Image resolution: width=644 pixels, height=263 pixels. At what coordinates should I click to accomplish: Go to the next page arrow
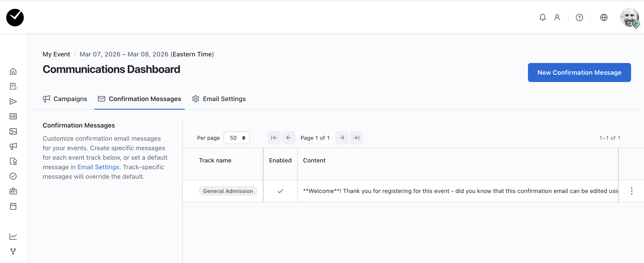(342, 138)
